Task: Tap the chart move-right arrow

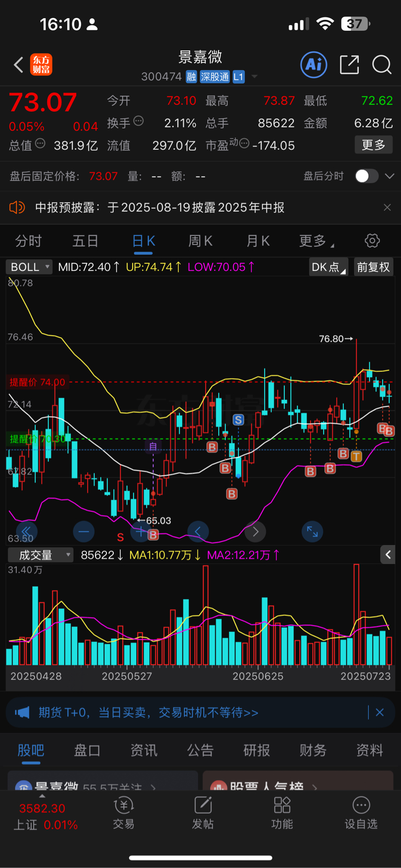Action: click(255, 532)
